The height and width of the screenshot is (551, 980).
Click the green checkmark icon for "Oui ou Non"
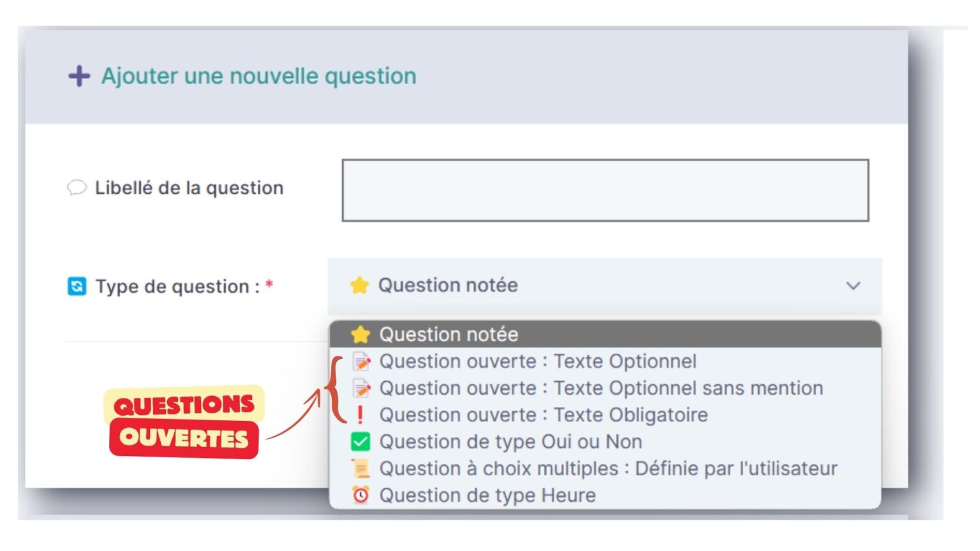(x=361, y=441)
